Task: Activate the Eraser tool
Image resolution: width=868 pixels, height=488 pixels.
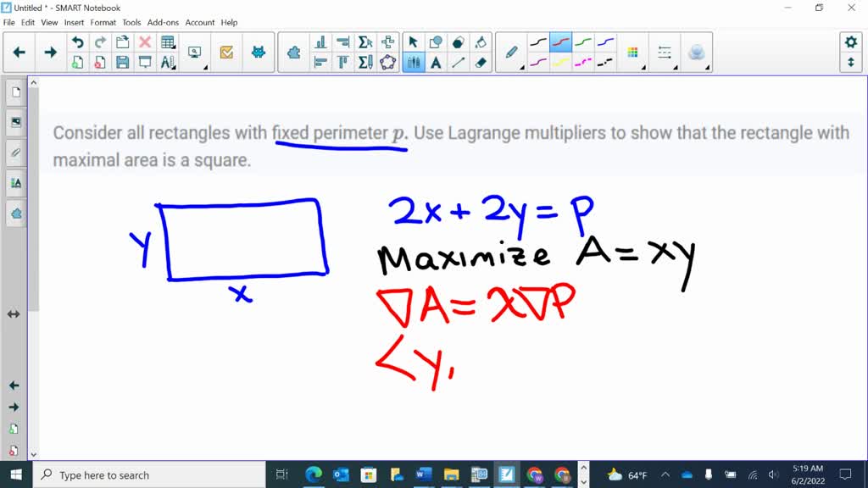Action: [x=482, y=62]
